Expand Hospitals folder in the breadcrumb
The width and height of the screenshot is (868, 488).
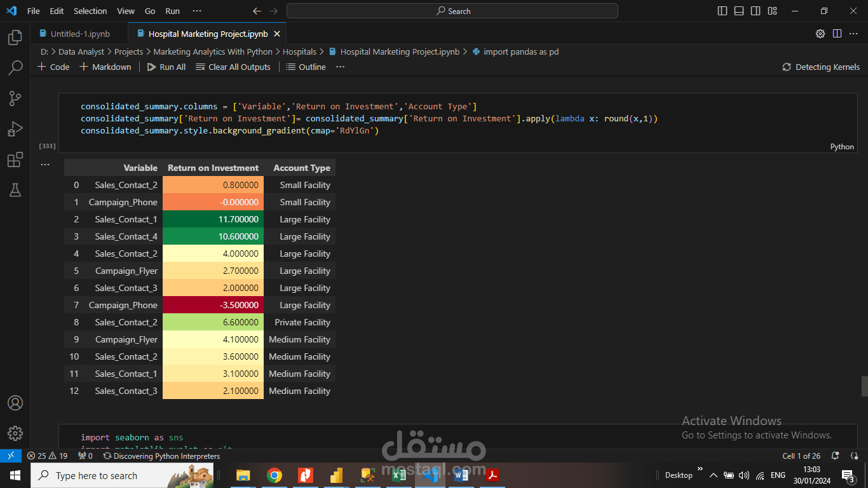tap(299, 51)
